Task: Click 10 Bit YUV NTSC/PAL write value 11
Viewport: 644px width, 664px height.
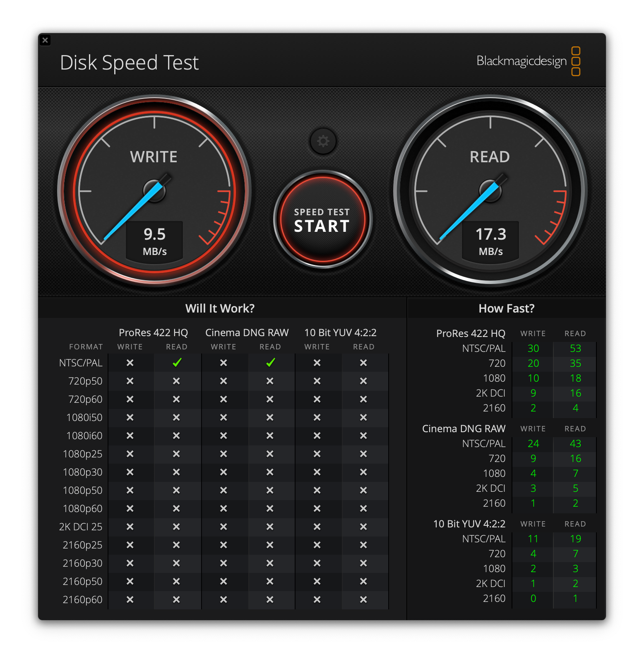Action: pos(533,539)
